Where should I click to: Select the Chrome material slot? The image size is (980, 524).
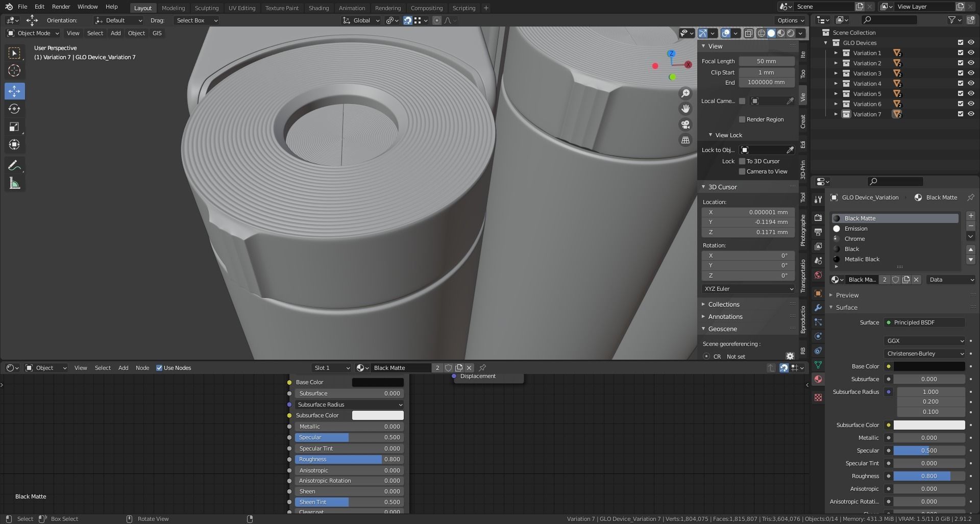point(895,239)
